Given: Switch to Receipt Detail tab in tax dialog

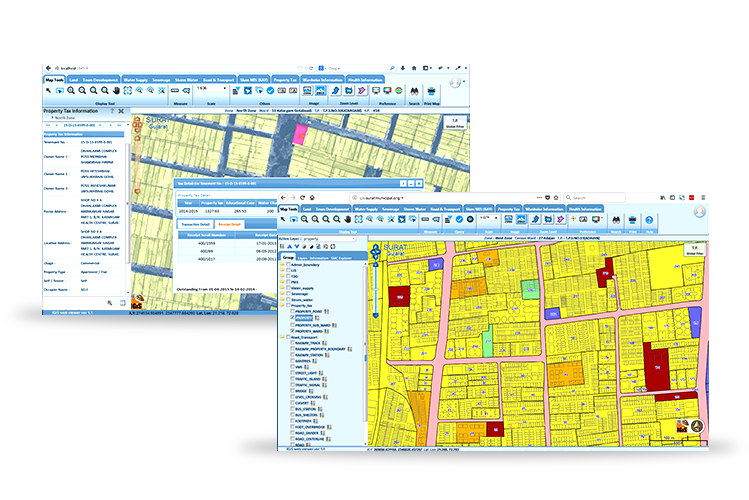Looking at the screenshot, I should (230, 224).
